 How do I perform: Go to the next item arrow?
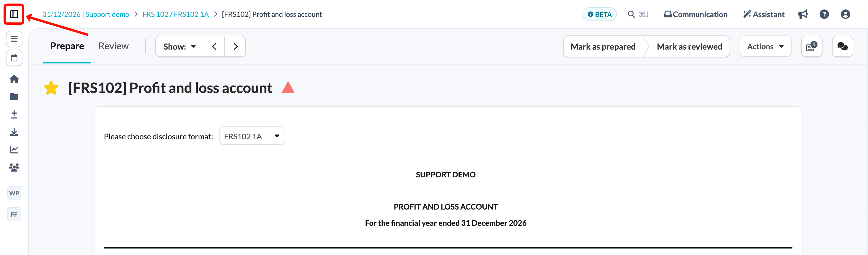coord(235,47)
